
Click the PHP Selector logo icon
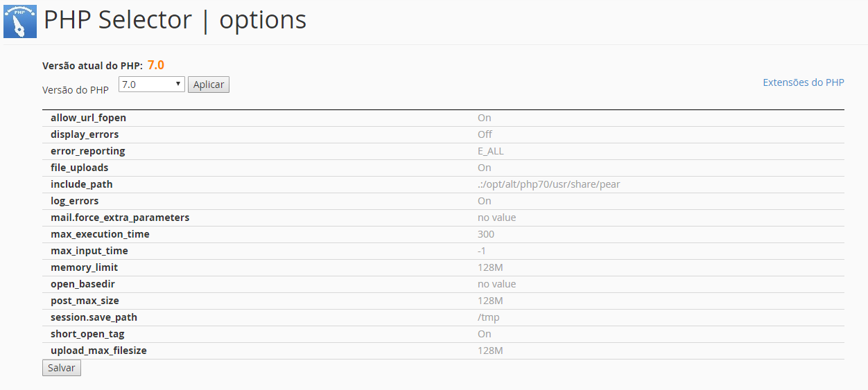20,21
